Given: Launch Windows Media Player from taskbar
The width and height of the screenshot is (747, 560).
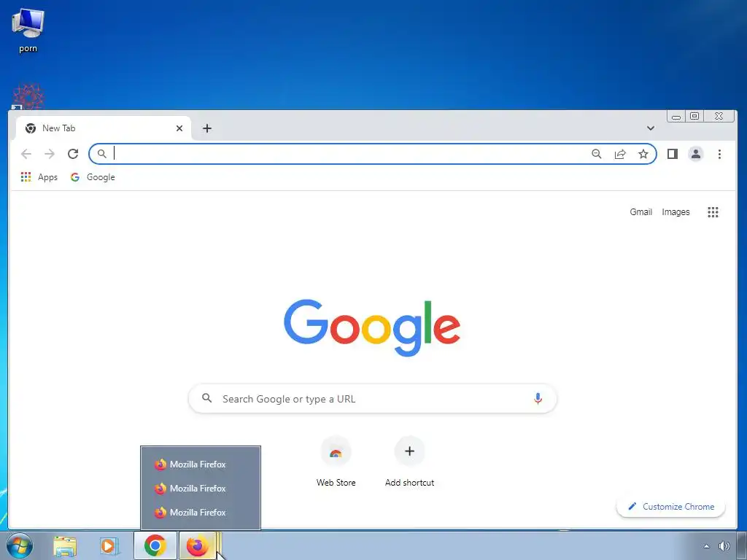Looking at the screenshot, I should (109, 546).
